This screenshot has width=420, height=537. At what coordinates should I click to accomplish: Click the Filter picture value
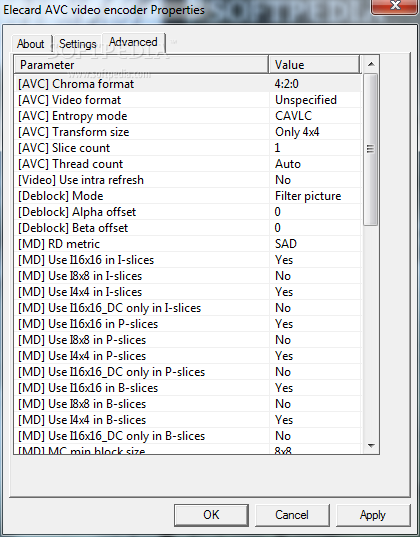pos(308,196)
